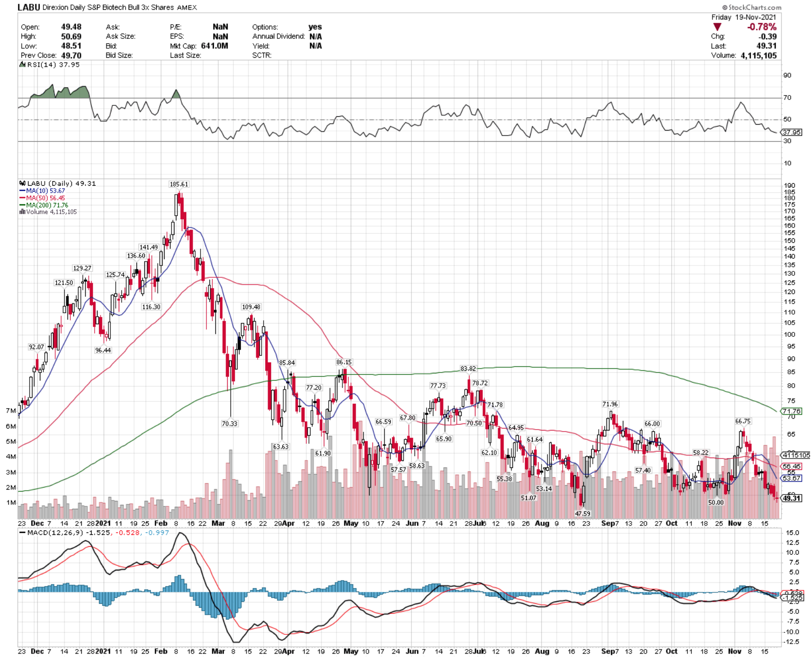This screenshot has height=658, width=812.
Task: Click the LABU (Daily) 49.31 legend entry
Action: pos(58,183)
